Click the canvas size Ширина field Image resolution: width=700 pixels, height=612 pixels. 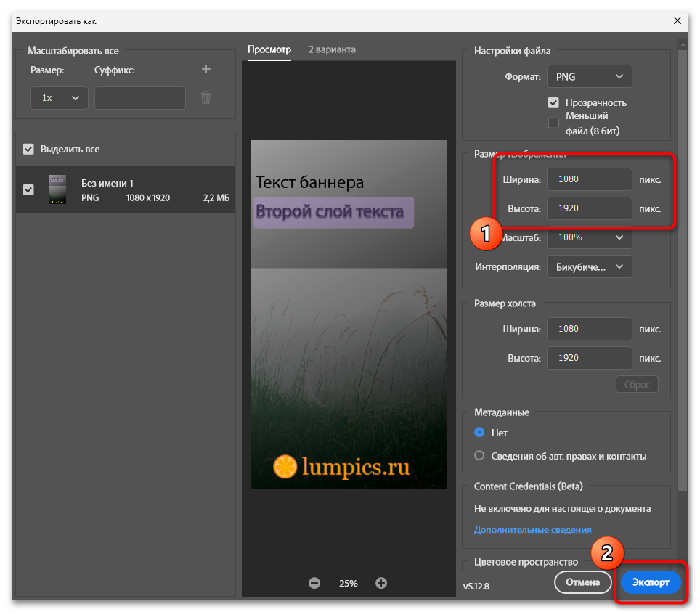coord(590,329)
